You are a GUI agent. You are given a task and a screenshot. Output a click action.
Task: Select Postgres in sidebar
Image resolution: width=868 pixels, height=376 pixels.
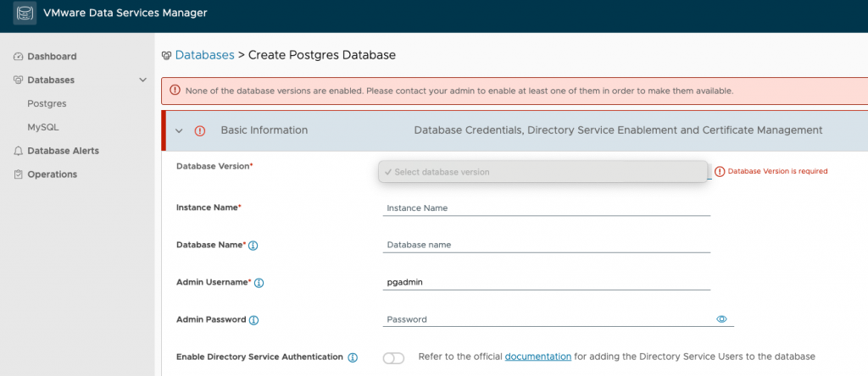(x=47, y=103)
